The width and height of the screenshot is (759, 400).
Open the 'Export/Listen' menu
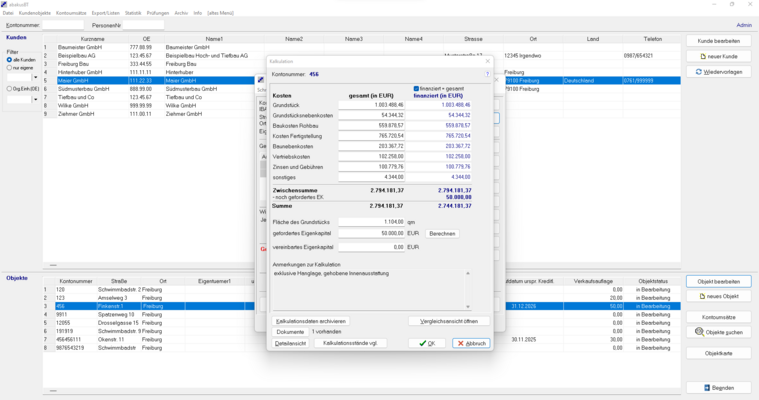(x=105, y=13)
